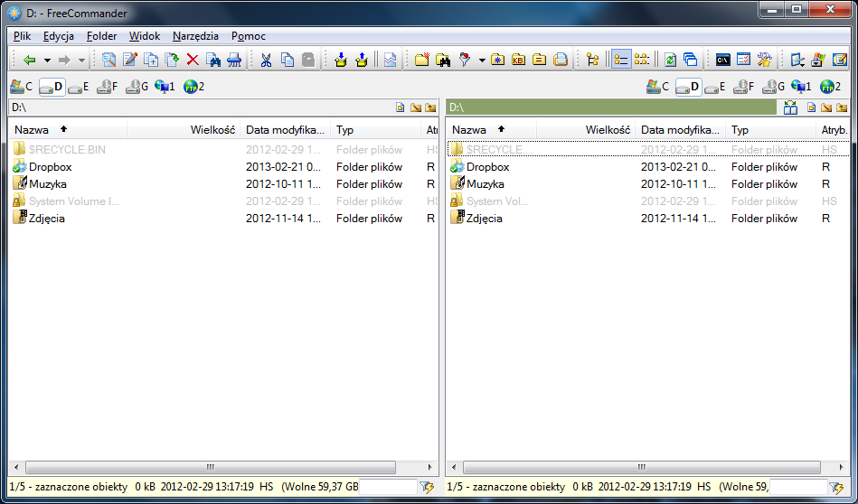Click right panel Wielkość column header
The image size is (858, 504).
click(586, 129)
